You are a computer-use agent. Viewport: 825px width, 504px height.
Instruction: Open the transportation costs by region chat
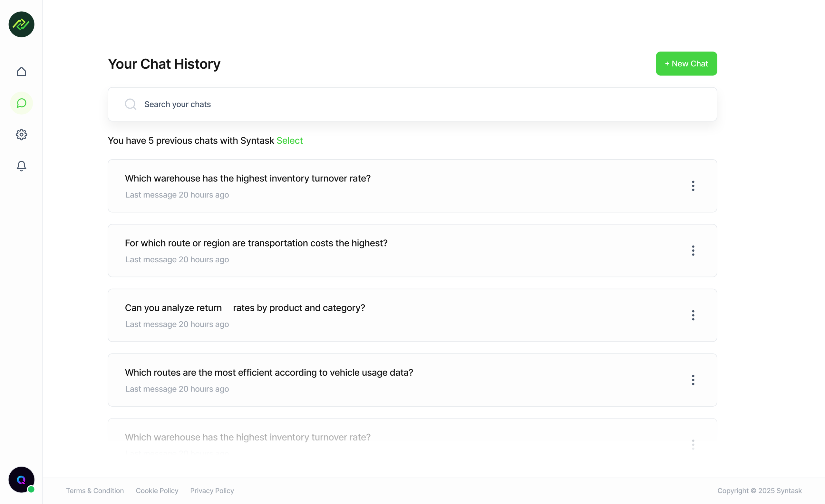256,243
